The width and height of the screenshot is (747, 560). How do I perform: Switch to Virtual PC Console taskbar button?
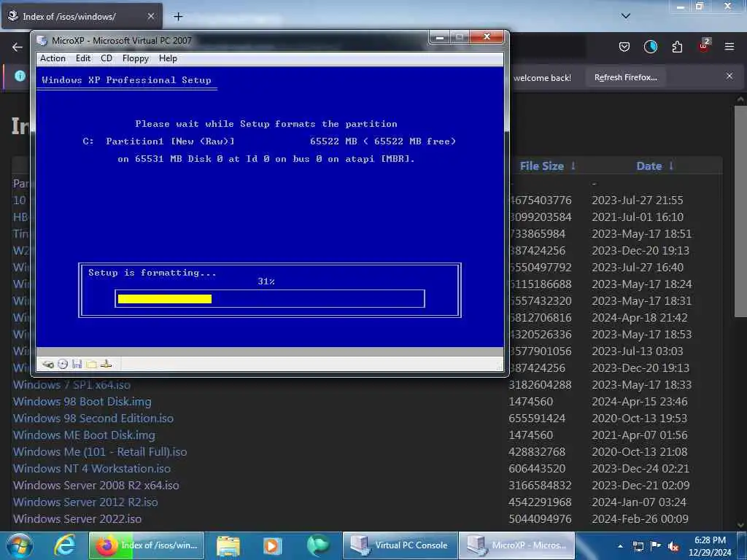pos(400,545)
